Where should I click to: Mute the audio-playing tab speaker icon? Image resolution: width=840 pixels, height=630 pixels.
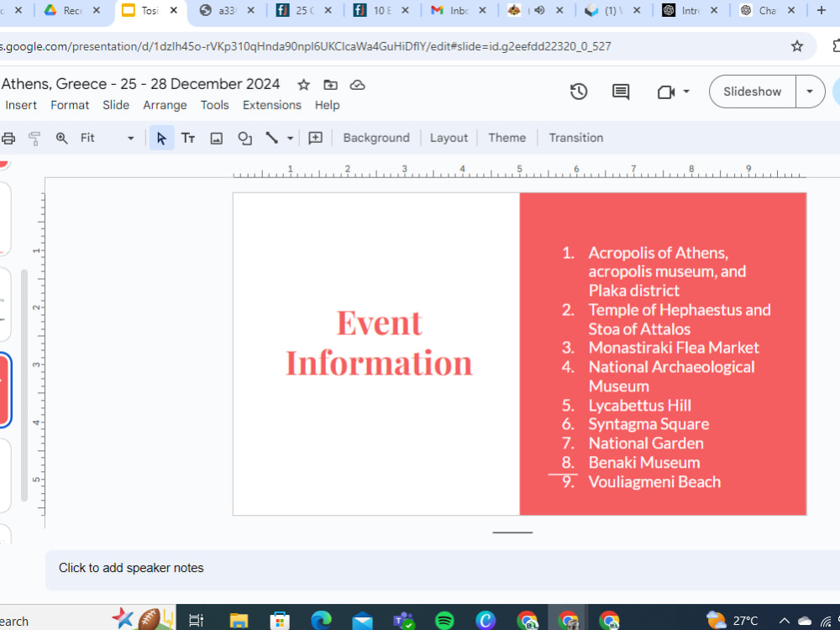[x=539, y=10]
